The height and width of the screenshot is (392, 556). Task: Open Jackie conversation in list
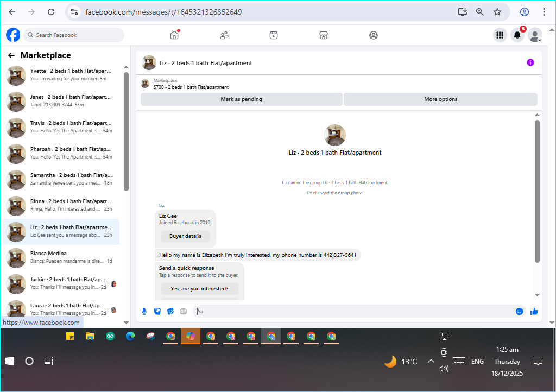pos(61,283)
